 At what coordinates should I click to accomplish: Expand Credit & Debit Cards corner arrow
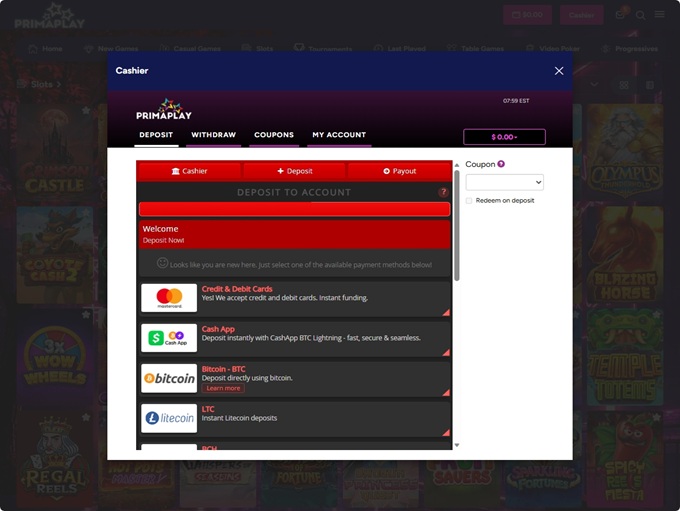pyautogui.click(x=445, y=312)
